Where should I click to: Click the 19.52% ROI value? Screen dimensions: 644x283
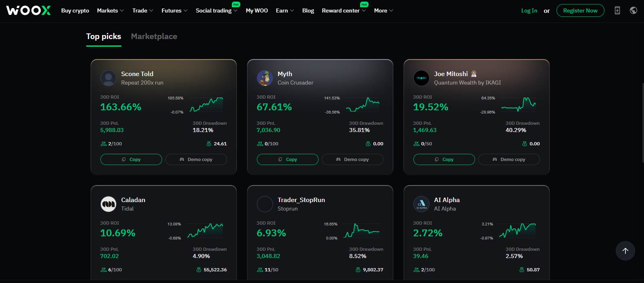(431, 107)
